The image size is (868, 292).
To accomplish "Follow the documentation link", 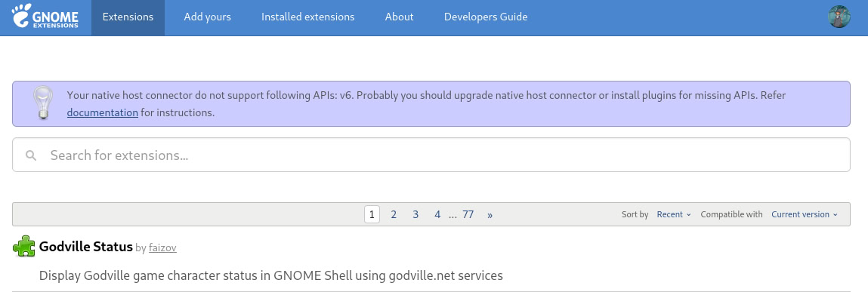I will [103, 113].
